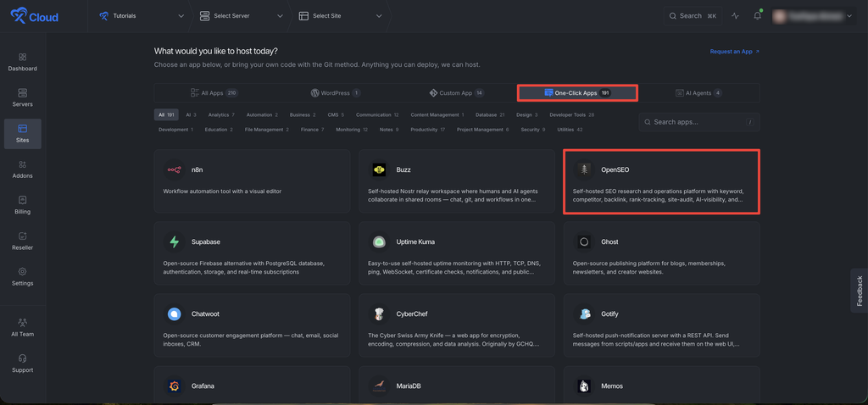This screenshot has height=405, width=868.
Task: Open the activity pulse icon in header
Action: (x=735, y=16)
